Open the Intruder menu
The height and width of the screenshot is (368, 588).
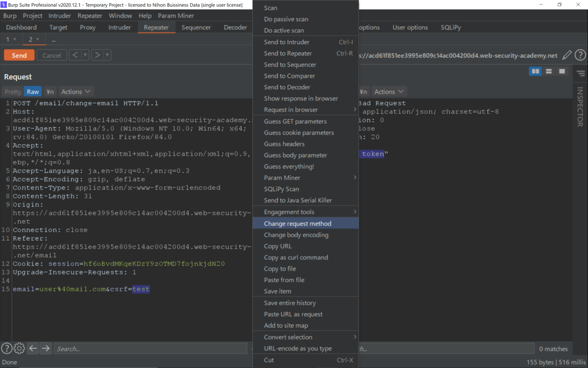(x=60, y=16)
